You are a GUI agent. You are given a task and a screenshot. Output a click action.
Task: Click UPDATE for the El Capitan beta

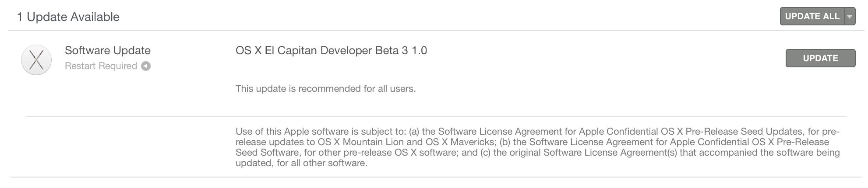click(x=820, y=58)
